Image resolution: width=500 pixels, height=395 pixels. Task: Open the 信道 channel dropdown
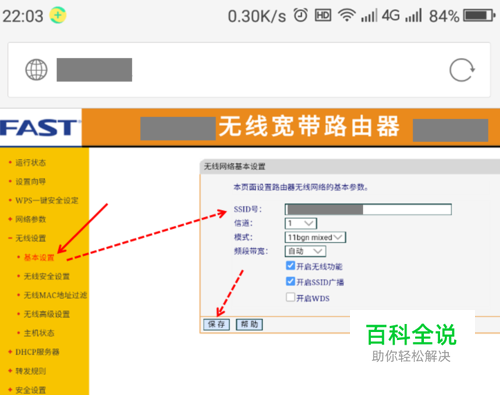coord(301,223)
